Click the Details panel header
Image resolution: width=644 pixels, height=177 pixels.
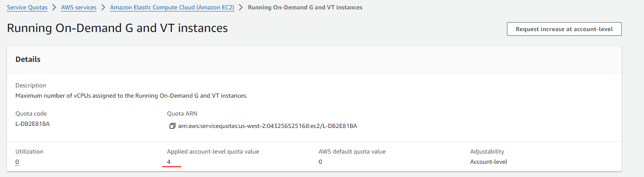(28, 59)
